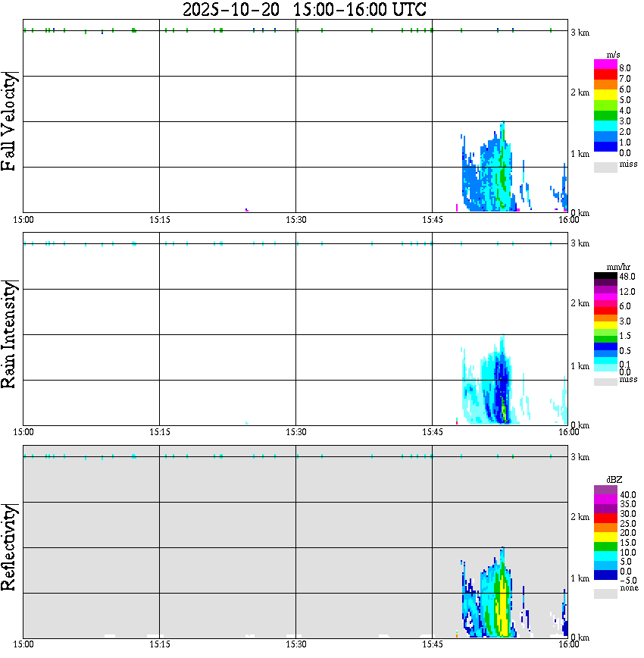Image resolution: width=644 pixels, height=658 pixels.
Task: Click the gray 'miss' swatch in velocity legend
Action: point(605,167)
